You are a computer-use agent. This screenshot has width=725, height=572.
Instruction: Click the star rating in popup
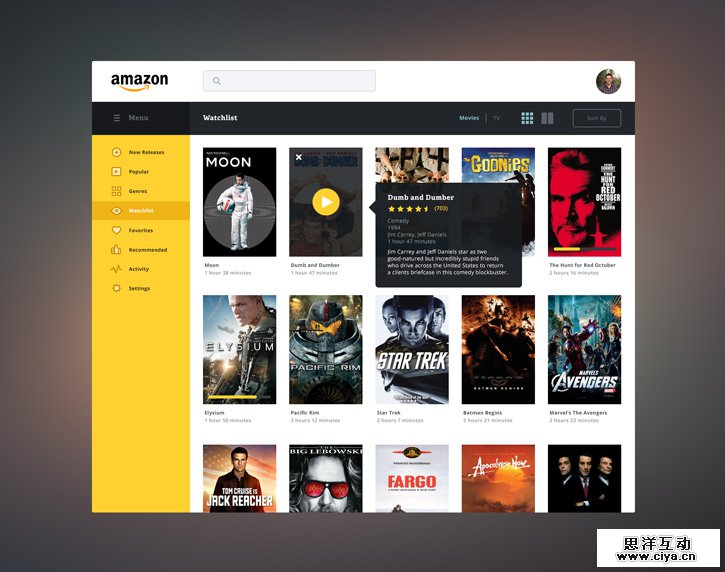[409, 209]
